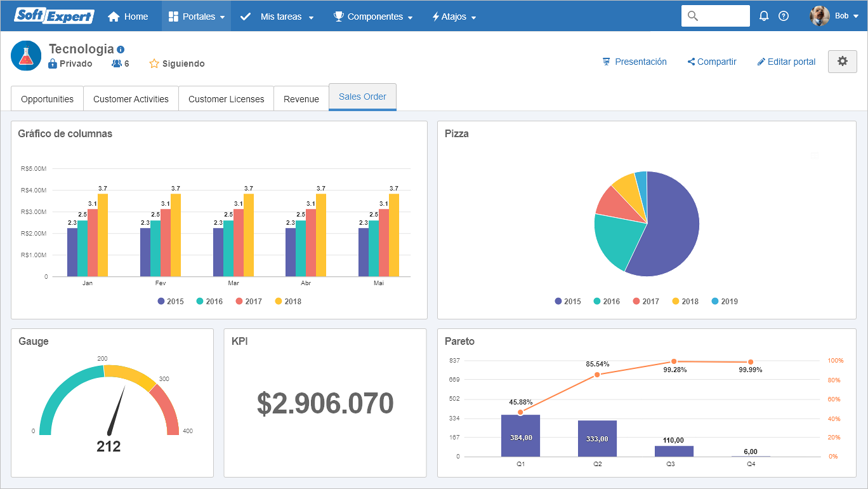
Task: Open the Customer Licenses tab
Action: click(x=226, y=99)
